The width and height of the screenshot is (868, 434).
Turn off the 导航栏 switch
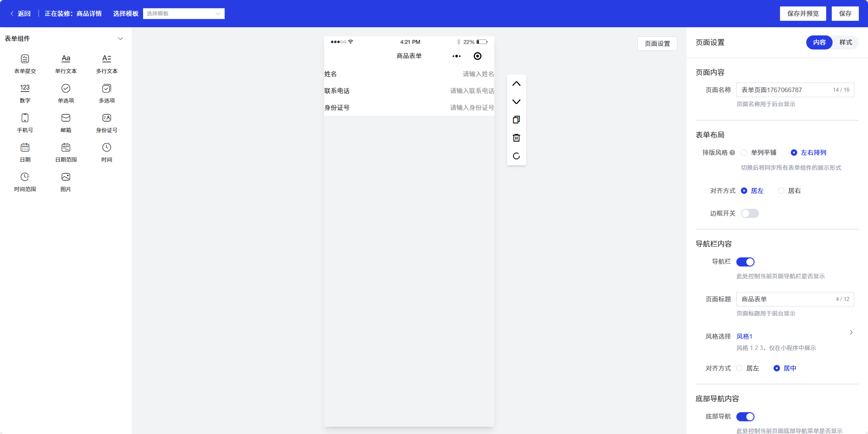[x=745, y=262]
